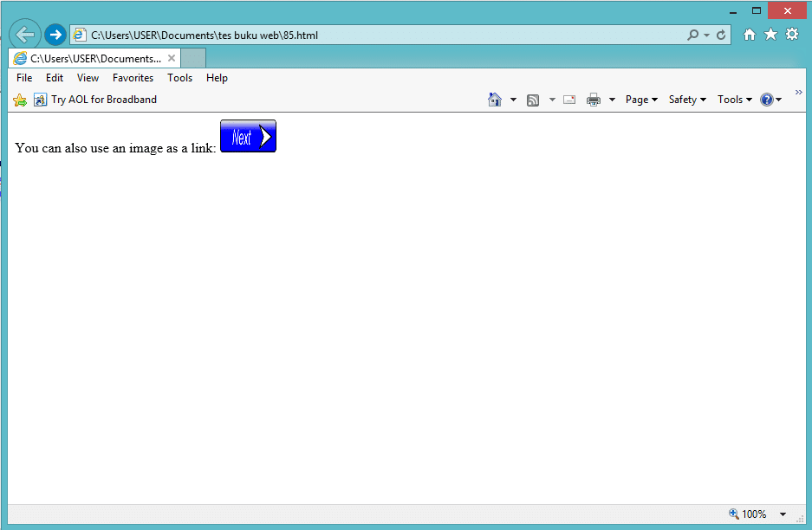Click the Read mail icon
This screenshot has width=812, height=530.
[568, 100]
